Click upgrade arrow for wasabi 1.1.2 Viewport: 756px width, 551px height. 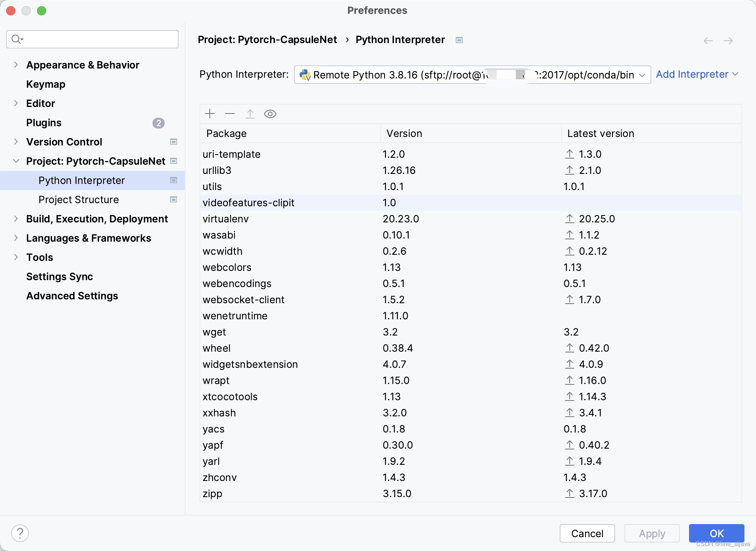click(x=570, y=235)
